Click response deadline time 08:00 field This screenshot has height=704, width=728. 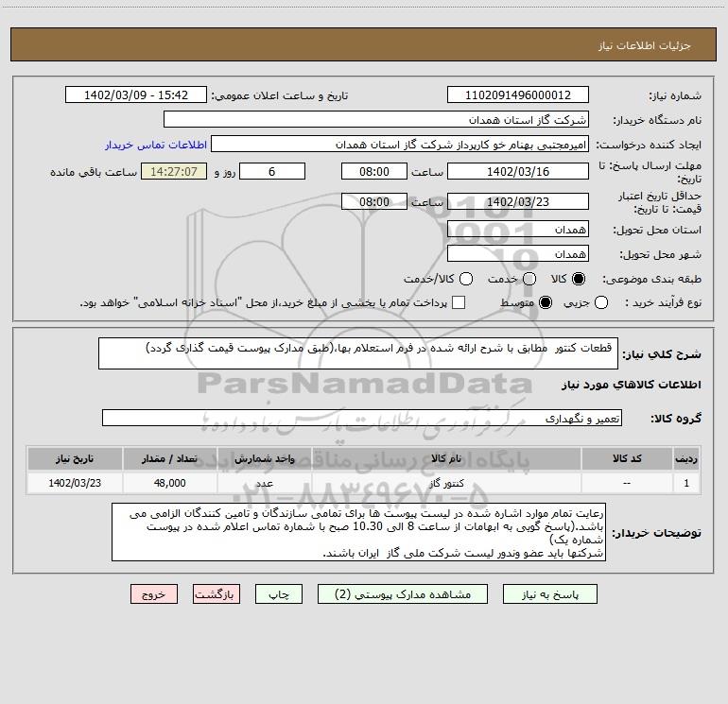point(374,171)
